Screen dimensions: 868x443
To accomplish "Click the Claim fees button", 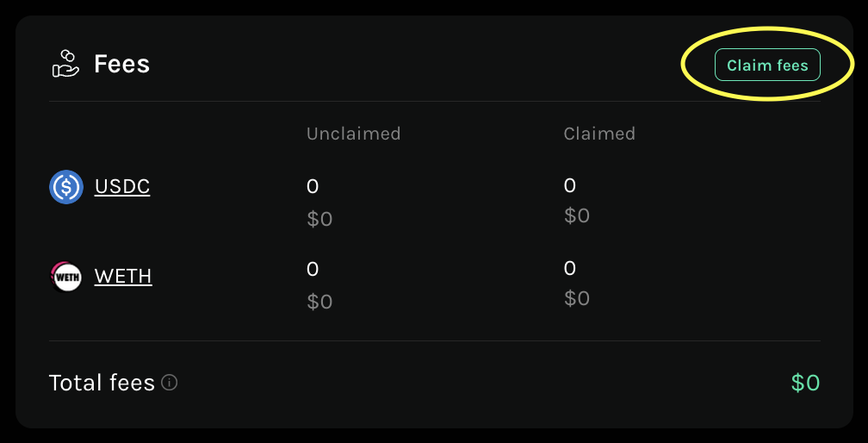I will pyautogui.click(x=767, y=66).
